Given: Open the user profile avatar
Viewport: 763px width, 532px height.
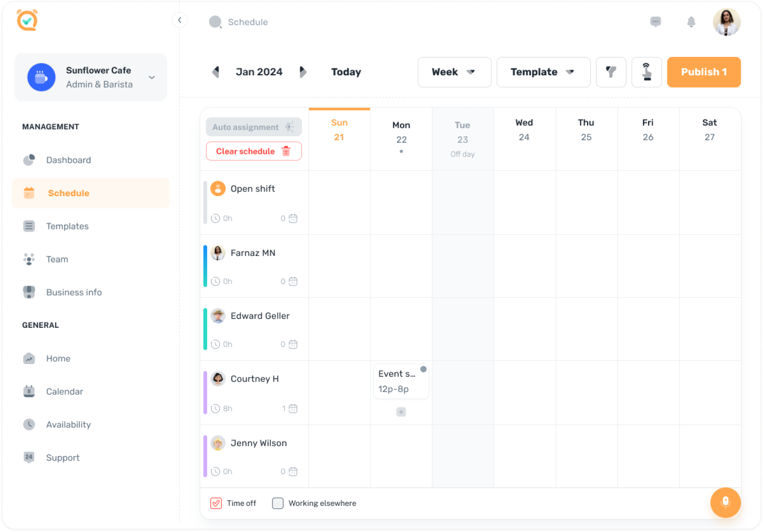Looking at the screenshot, I should tap(726, 22).
